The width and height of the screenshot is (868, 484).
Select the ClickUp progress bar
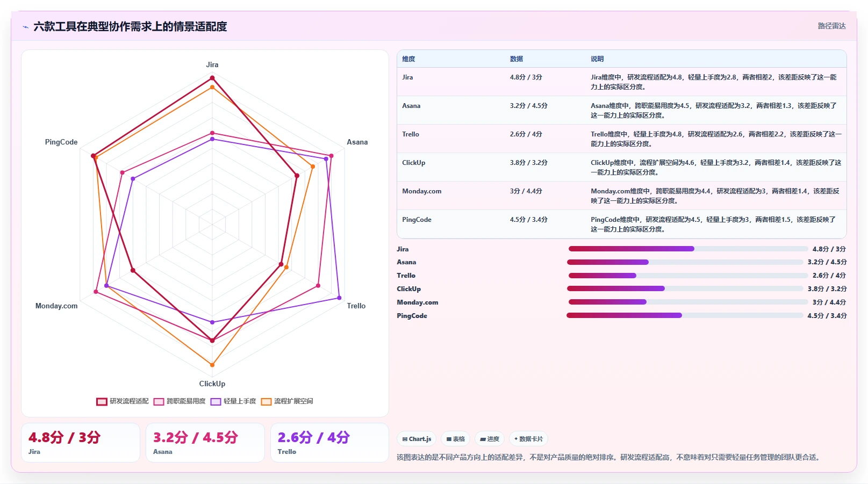[x=685, y=288]
